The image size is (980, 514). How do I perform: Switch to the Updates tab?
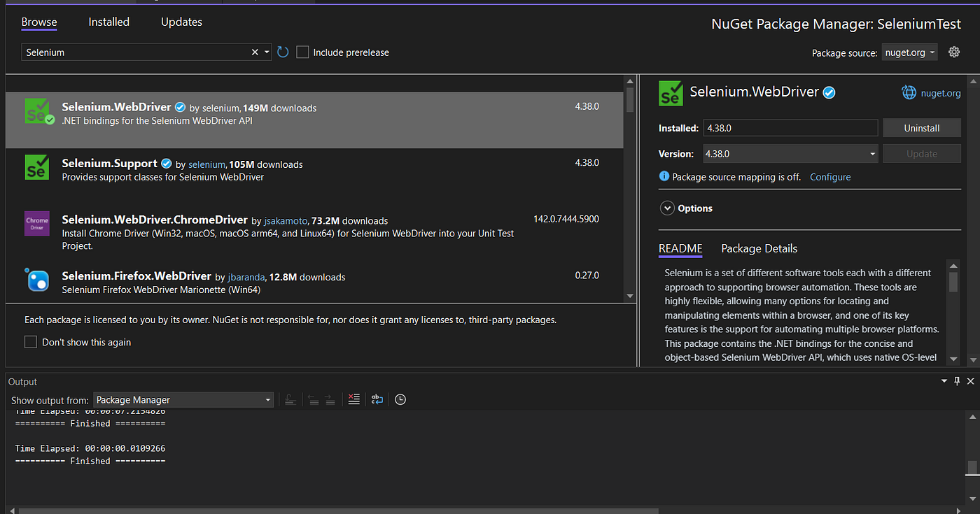point(181,22)
